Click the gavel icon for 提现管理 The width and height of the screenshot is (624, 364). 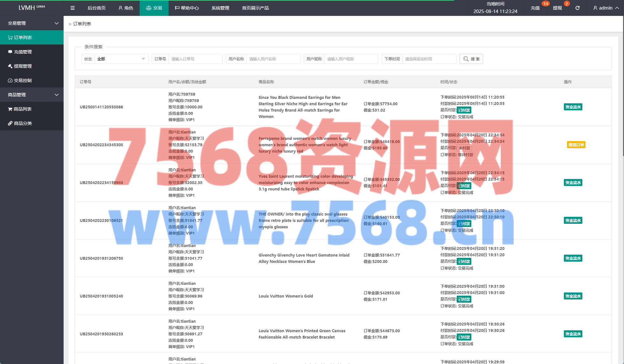click(x=10, y=66)
